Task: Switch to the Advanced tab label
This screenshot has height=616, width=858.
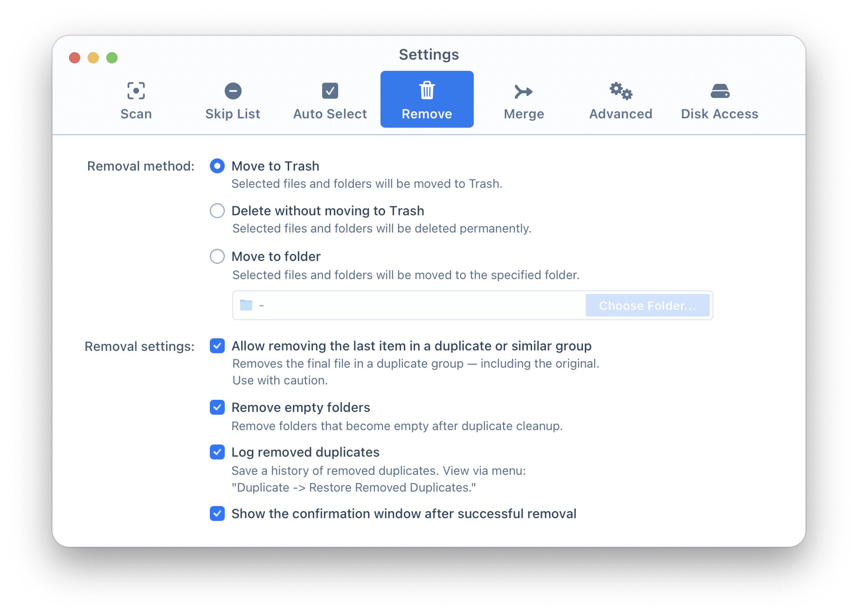Action: pyautogui.click(x=621, y=114)
